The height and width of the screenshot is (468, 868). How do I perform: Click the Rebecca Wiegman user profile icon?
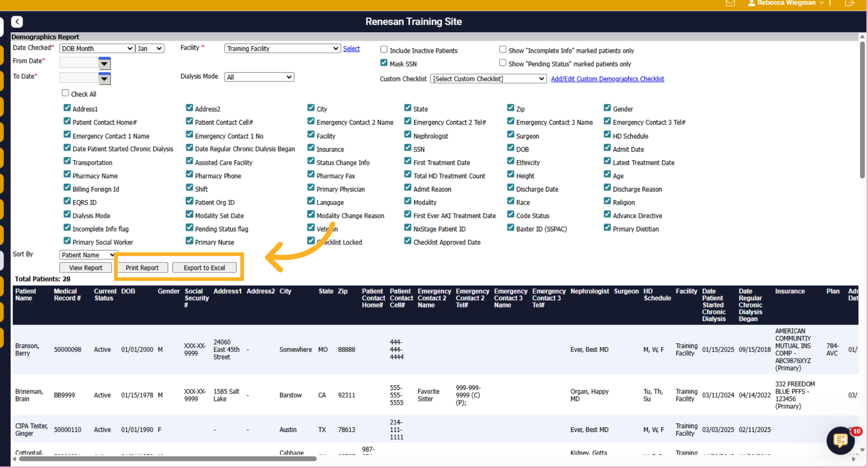click(752, 3)
